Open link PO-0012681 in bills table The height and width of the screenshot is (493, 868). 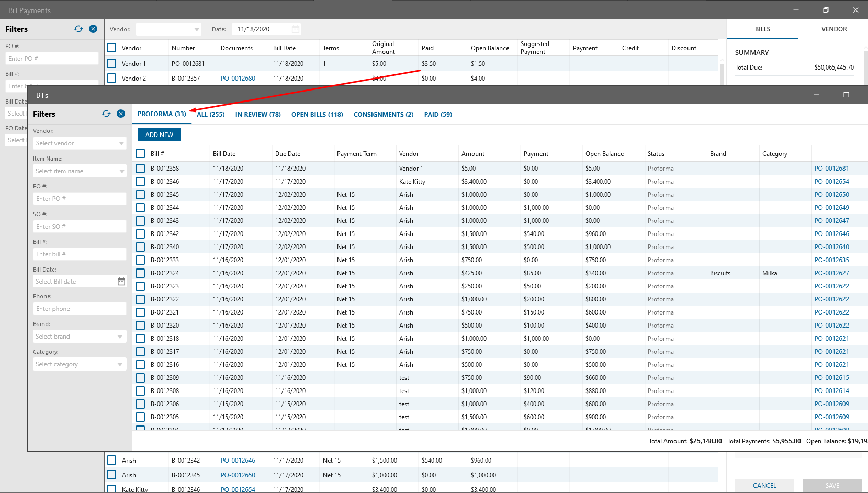[x=831, y=169]
